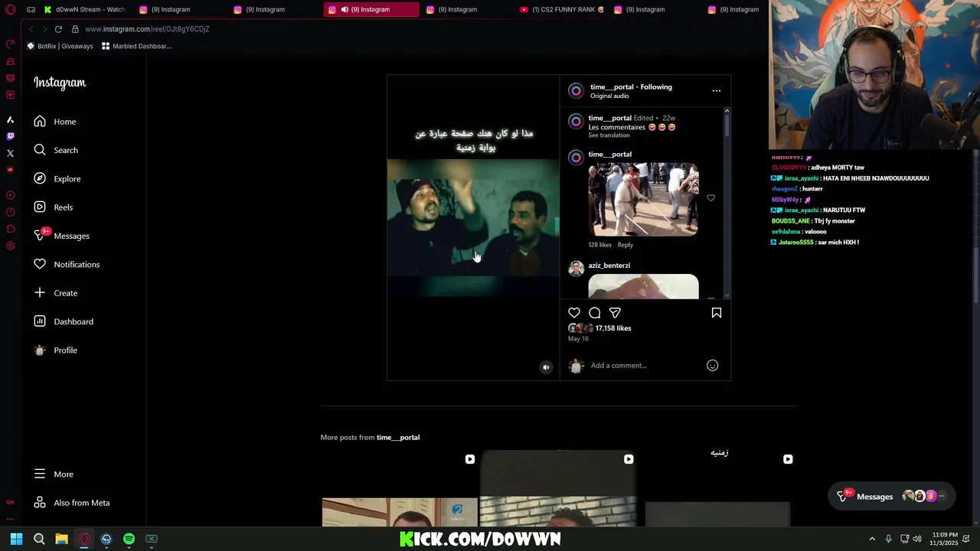Open the taskbar clock and date
This screenshot has width=980, height=551.
[x=943, y=539]
